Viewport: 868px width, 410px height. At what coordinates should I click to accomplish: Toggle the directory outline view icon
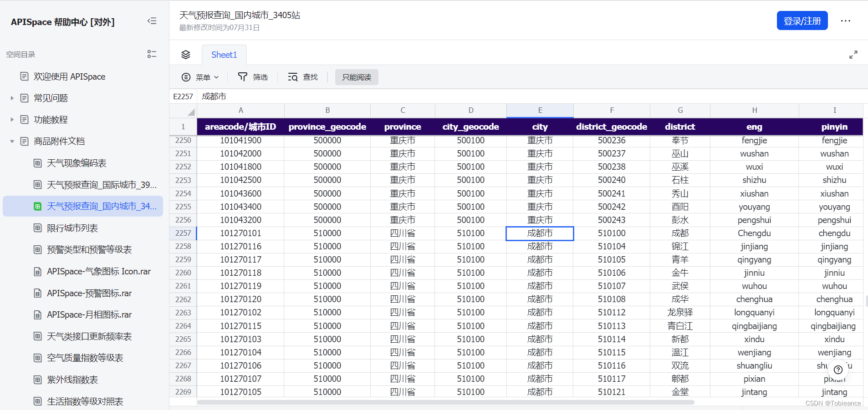pyautogui.click(x=152, y=54)
